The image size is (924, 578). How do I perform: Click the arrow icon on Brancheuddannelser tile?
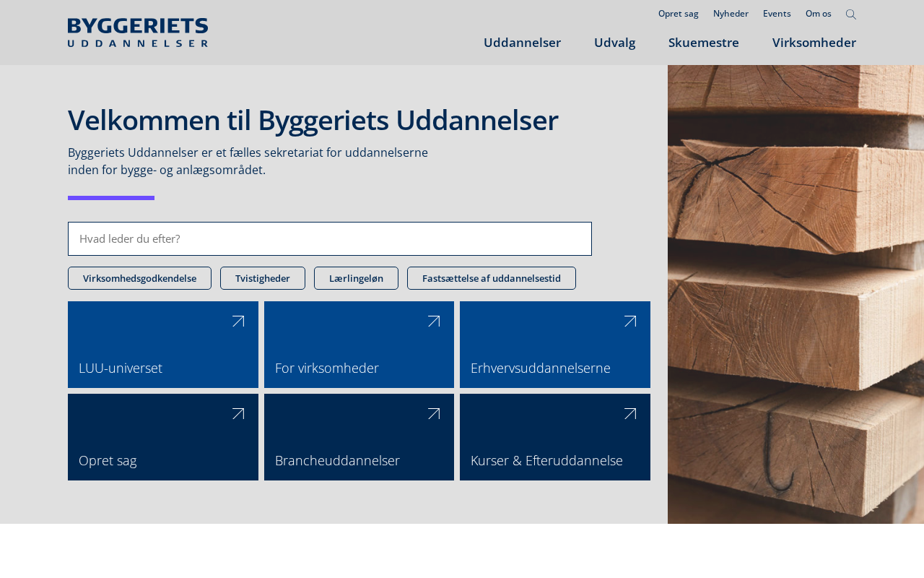pos(434,414)
